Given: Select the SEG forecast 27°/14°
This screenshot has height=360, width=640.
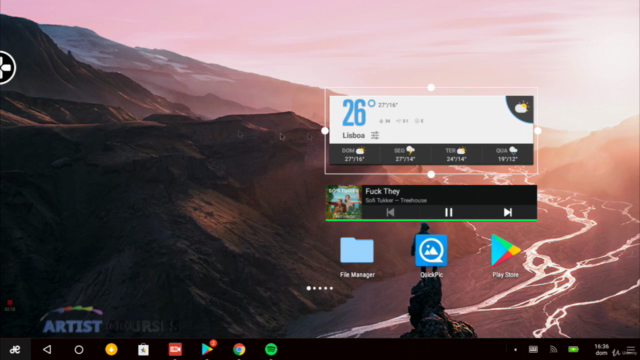Looking at the screenshot, I should click(405, 155).
